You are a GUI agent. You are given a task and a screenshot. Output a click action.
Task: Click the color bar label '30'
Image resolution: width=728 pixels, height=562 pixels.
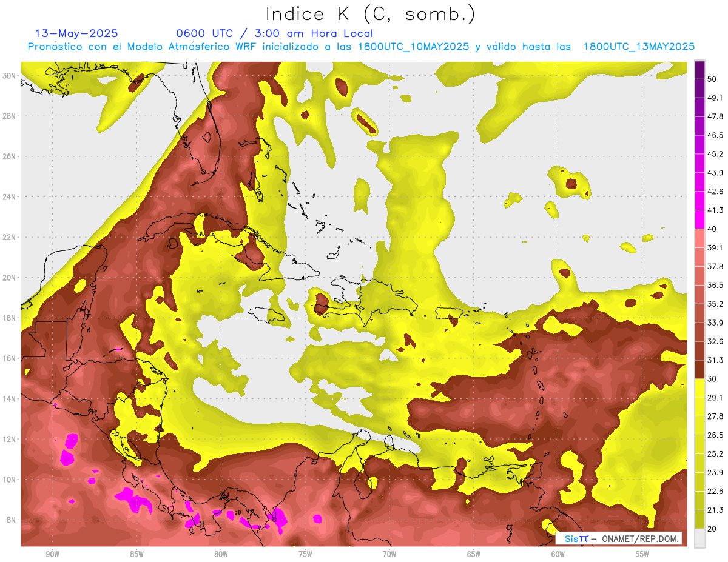(x=713, y=379)
